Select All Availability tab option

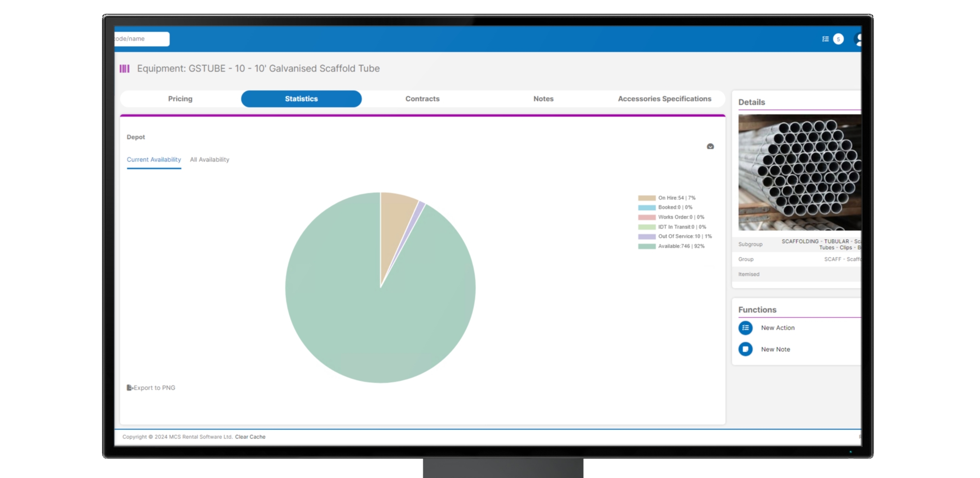click(209, 159)
